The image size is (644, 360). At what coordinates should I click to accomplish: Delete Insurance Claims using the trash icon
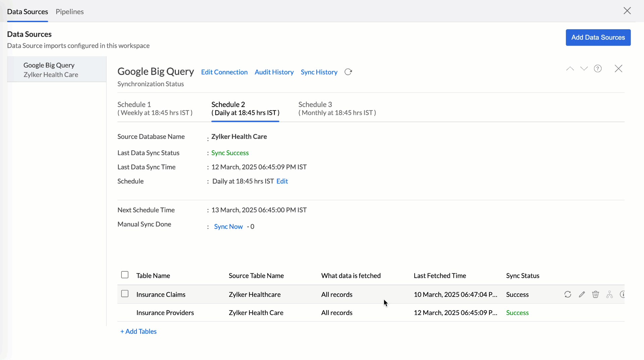coord(595,295)
